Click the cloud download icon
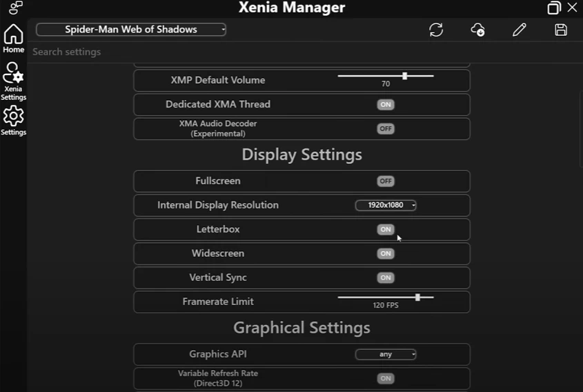Screen dimensions: 583x392 click(477, 30)
